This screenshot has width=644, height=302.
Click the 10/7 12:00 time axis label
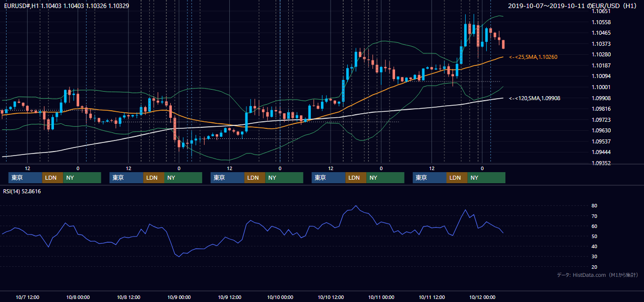[x=27, y=297]
